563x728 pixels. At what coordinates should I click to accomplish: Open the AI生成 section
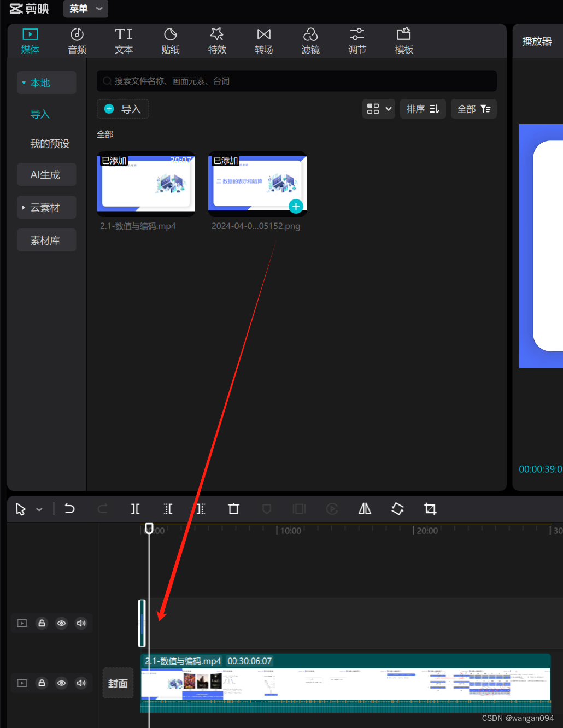coord(46,175)
